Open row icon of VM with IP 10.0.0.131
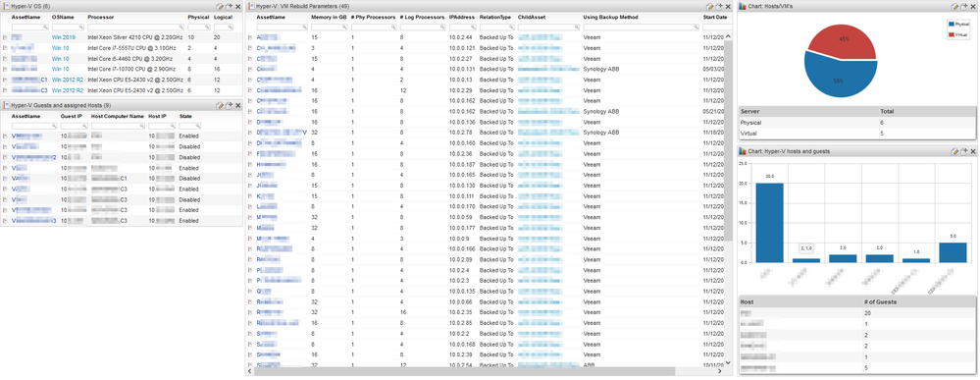This screenshot has height=380, width=980. point(250,69)
